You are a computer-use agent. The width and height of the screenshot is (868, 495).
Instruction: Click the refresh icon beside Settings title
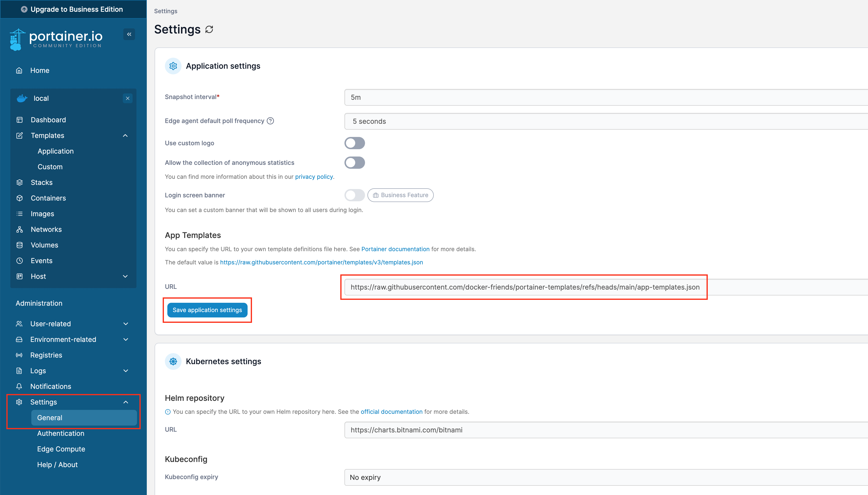pos(209,30)
